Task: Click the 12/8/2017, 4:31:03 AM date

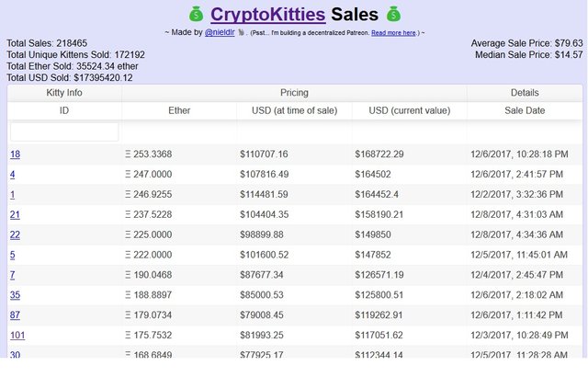Action: (x=516, y=214)
